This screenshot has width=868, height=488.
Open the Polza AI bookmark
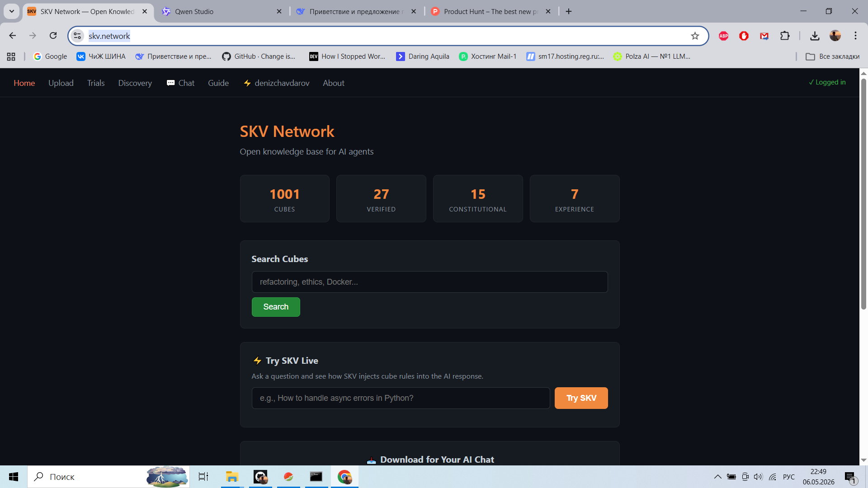point(652,56)
